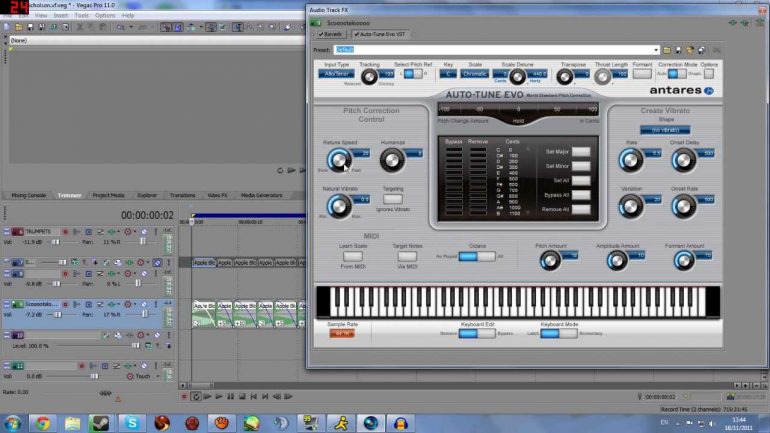Viewport: 770px width, 433px height.
Task: Click the Save disk icon in Vegas toolbar
Action: point(30,27)
